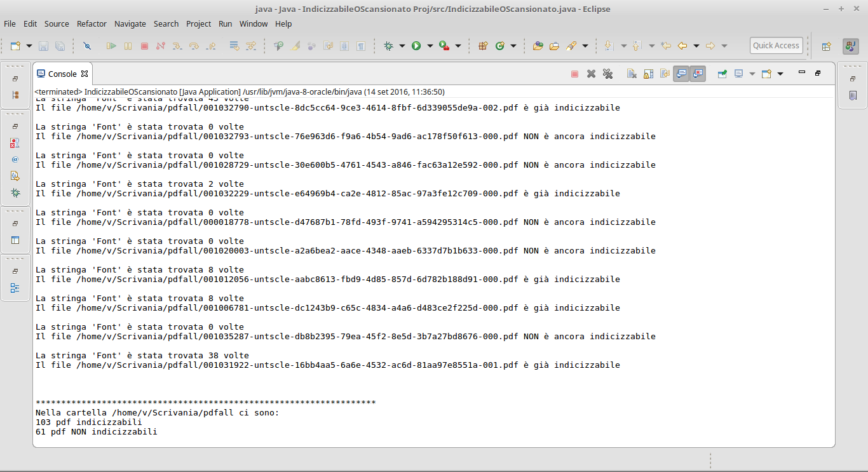
Task: Click the New Java Package icon
Action: [x=483, y=46]
